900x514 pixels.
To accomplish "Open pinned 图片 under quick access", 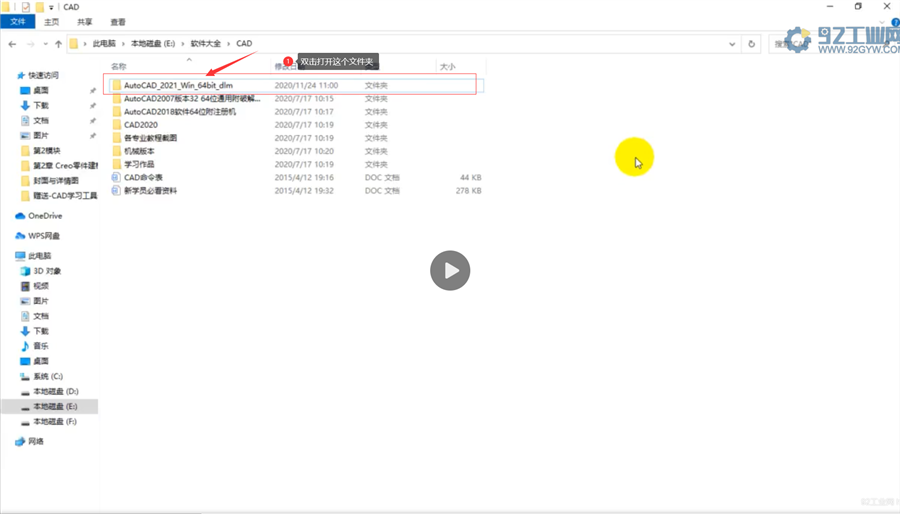I will tap(41, 135).
